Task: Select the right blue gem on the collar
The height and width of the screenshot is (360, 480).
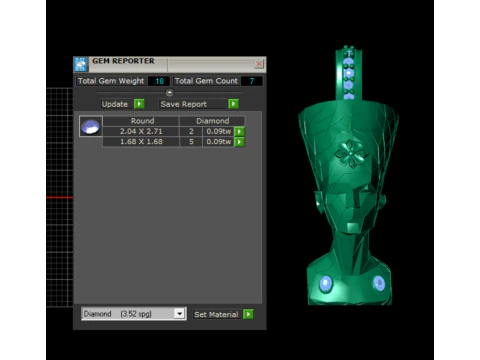Action: (x=379, y=284)
